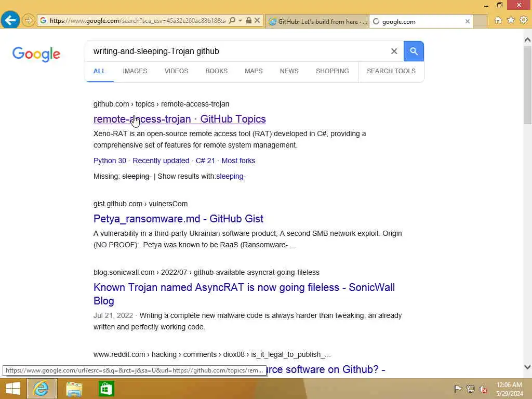Click the address bar search magnifier icon

point(232,21)
